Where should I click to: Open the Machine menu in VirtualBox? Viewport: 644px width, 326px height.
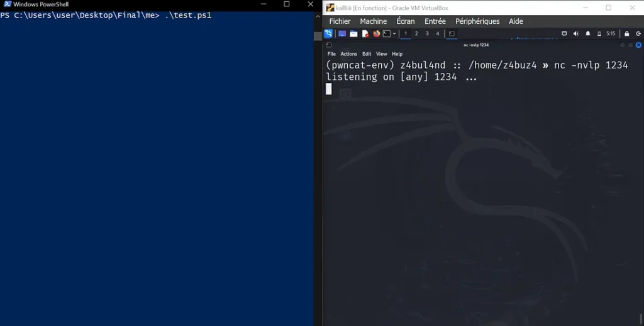[x=374, y=21]
